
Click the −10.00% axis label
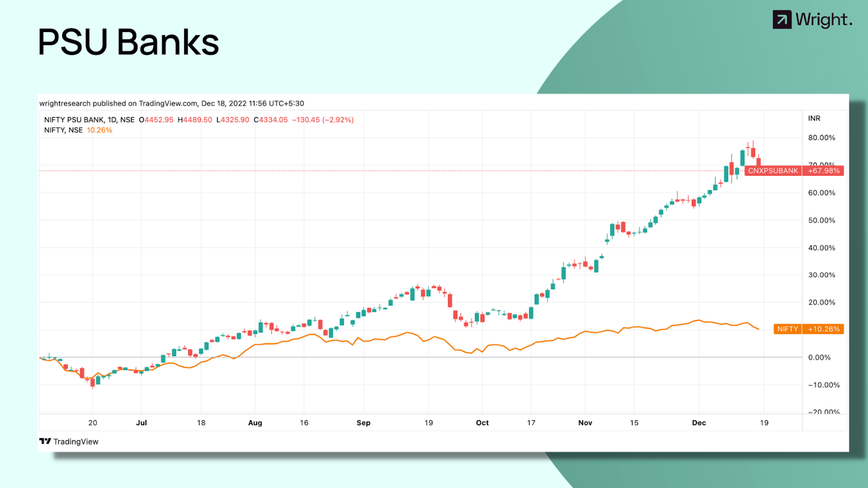pos(824,385)
